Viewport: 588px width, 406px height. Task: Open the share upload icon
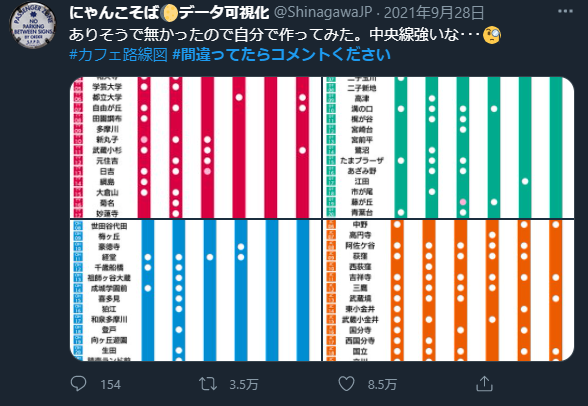[x=484, y=384]
